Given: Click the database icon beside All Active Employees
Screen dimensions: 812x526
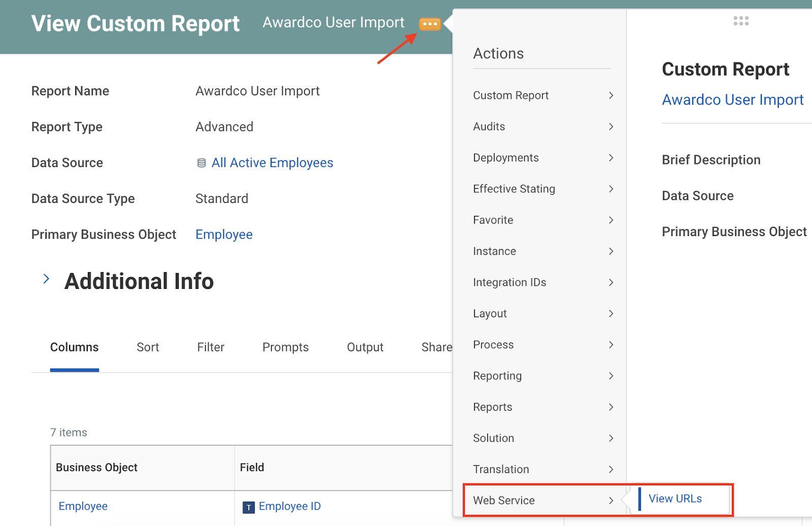Looking at the screenshot, I should (201, 162).
